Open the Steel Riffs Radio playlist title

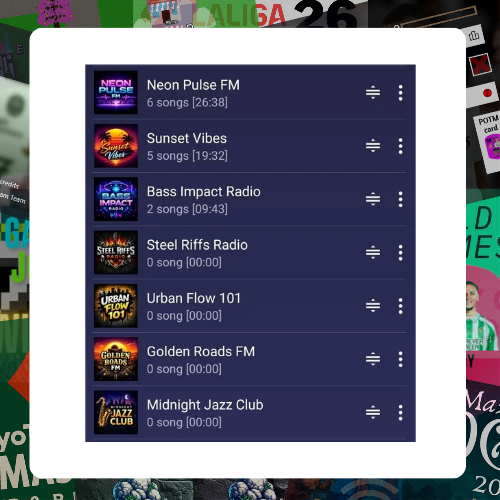coord(197,245)
